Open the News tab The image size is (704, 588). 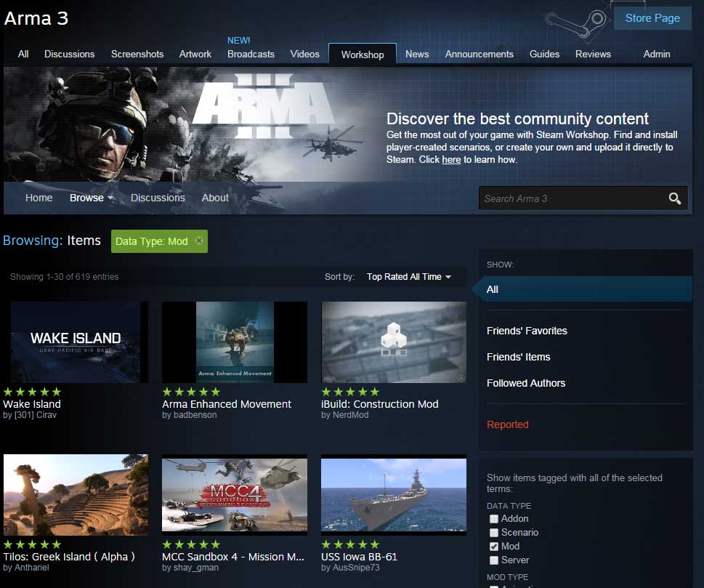(x=416, y=54)
